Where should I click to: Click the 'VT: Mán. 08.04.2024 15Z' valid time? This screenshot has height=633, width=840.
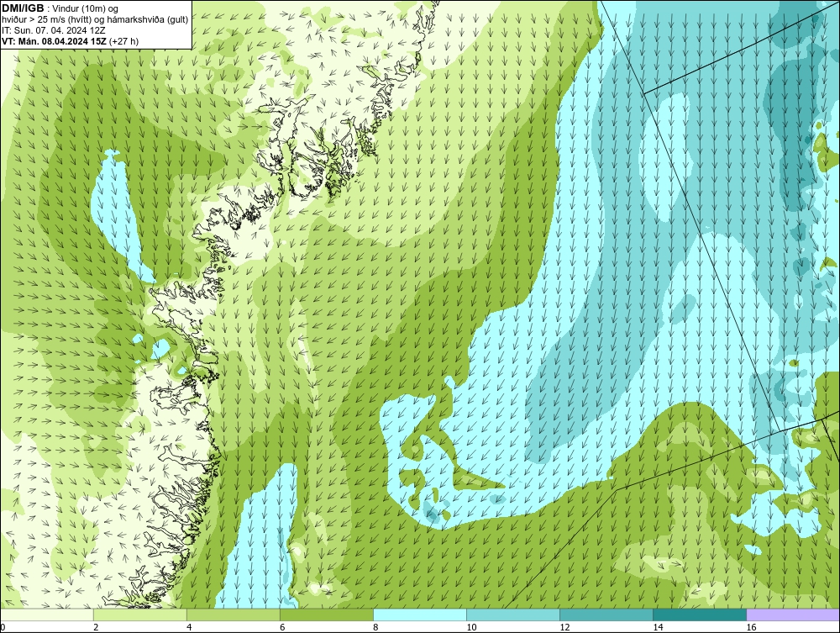click(54, 41)
